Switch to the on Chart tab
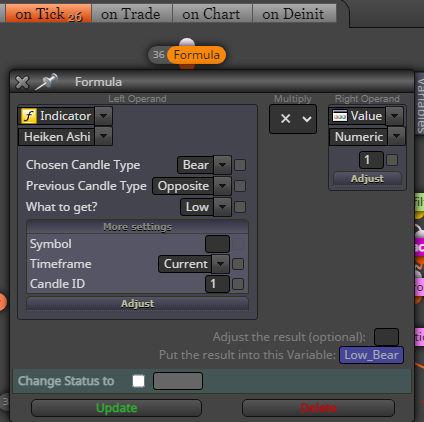The width and height of the screenshot is (424, 422). (212, 14)
